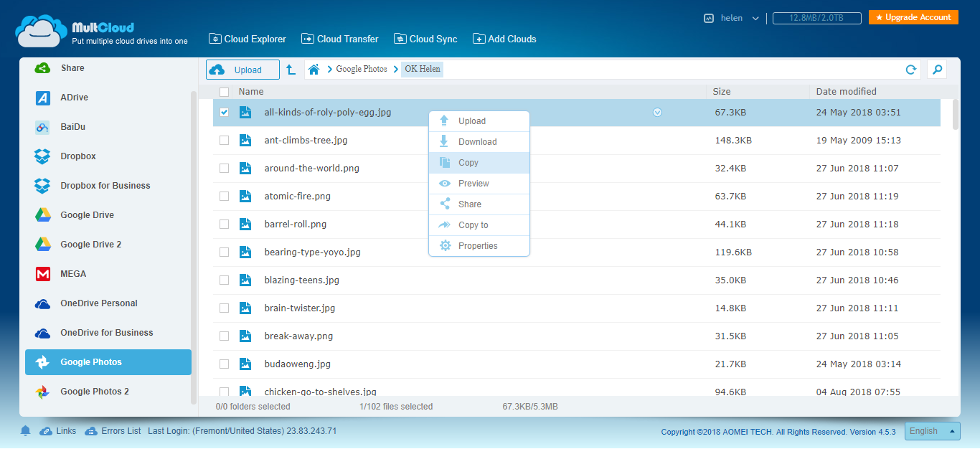Open the Google Drive icon
The height and width of the screenshot is (449, 980).
[43, 215]
